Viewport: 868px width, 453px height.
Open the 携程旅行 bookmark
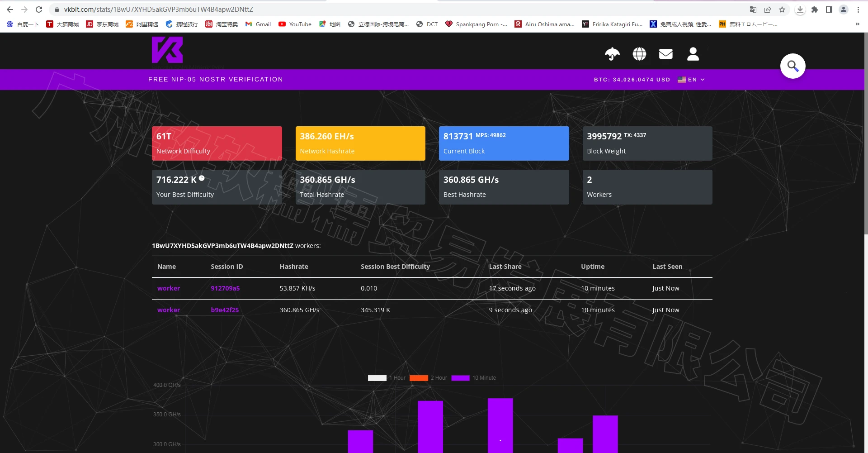[x=182, y=24]
